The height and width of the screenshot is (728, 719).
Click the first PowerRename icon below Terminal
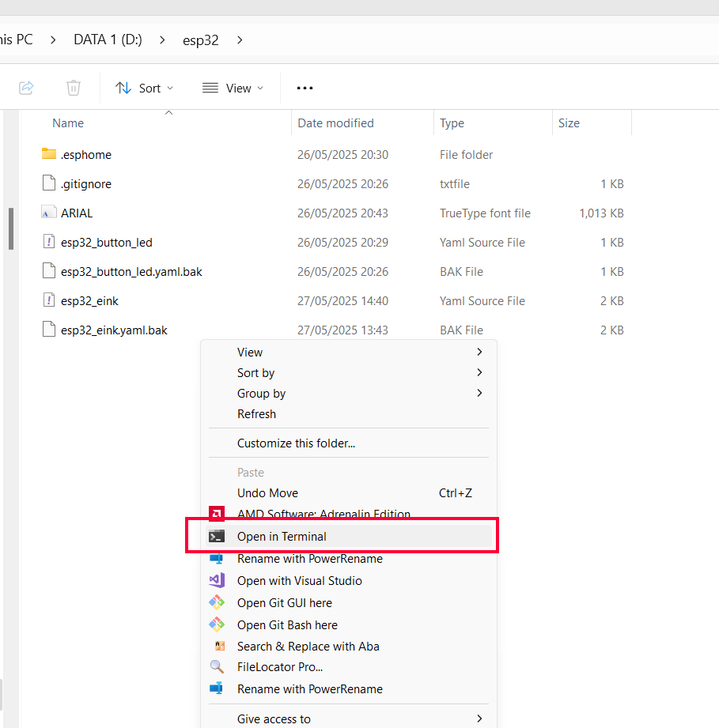pos(217,558)
